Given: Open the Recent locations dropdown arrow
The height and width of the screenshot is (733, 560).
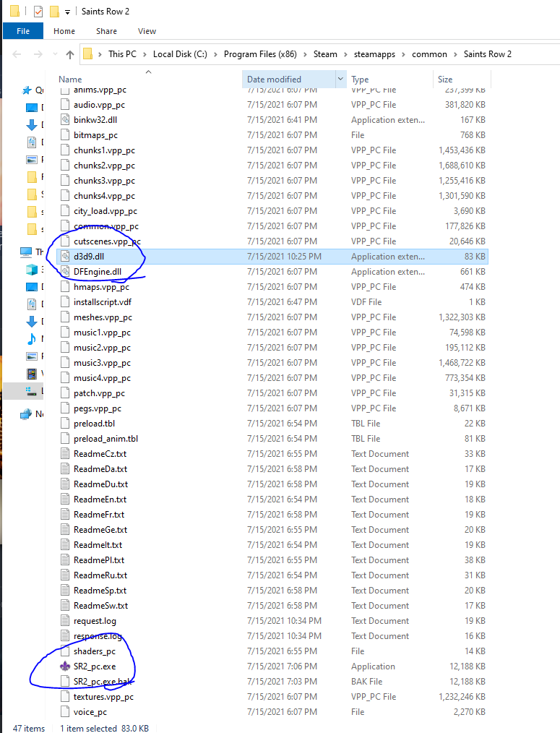Looking at the screenshot, I should [55, 54].
